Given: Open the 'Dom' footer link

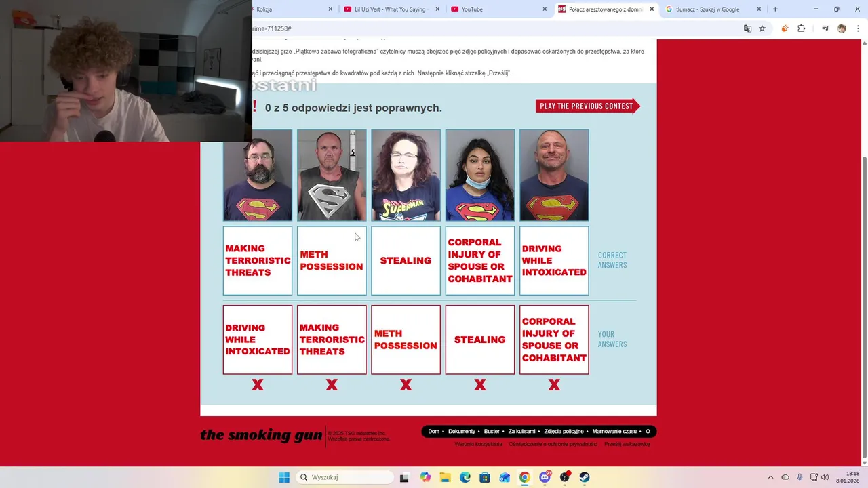Looking at the screenshot, I should coord(434,432).
